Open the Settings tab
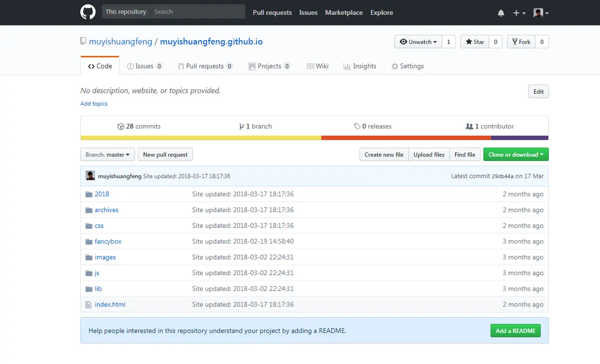This screenshot has height=364, width=600. click(407, 66)
